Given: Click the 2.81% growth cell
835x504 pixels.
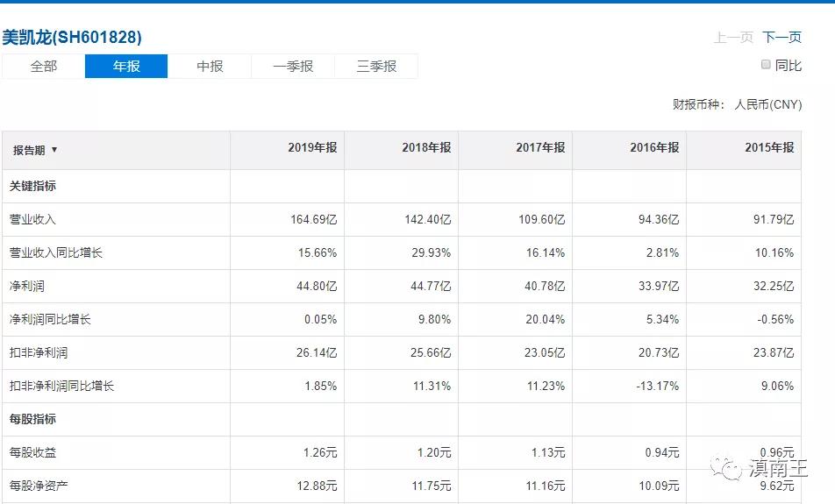Looking at the screenshot, I should point(662,252).
